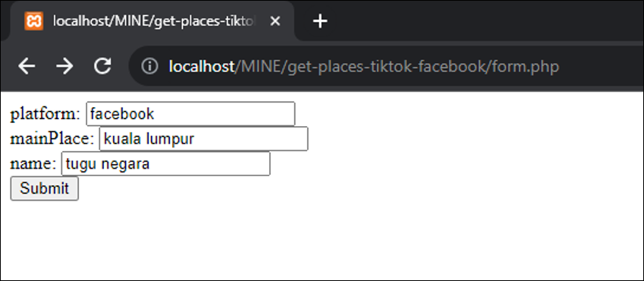Viewport: 644px width, 281px height.
Task: Click the XAMPP favicon on the browser tab
Action: (x=33, y=21)
